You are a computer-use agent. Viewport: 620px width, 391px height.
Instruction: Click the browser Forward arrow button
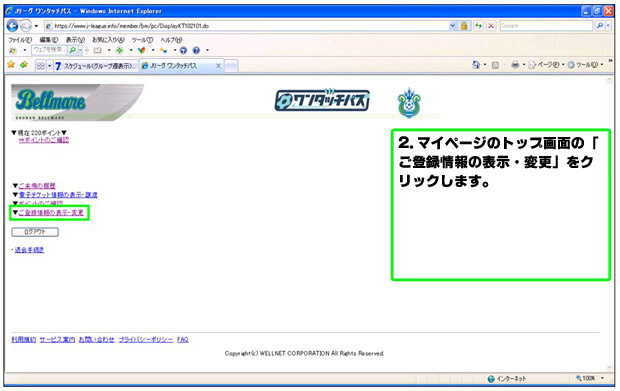pyautogui.click(x=26, y=26)
